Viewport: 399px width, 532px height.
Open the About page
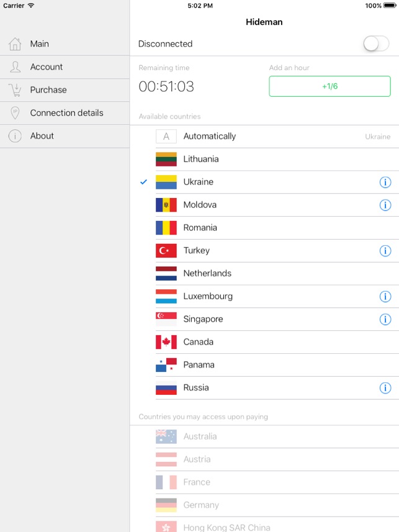(65, 136)
